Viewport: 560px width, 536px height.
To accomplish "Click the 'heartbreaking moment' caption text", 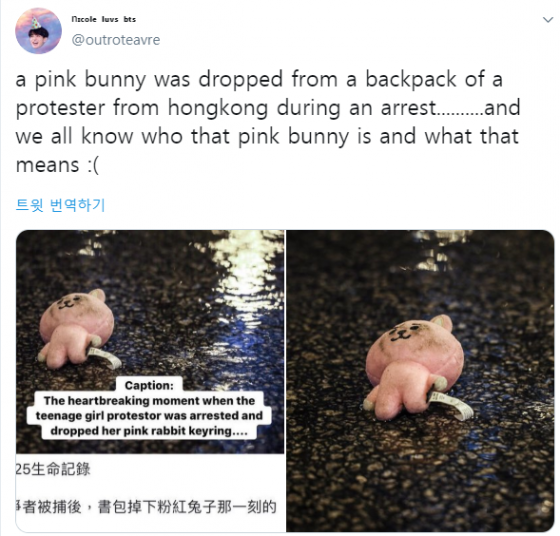I will click(x=149, y=401).
